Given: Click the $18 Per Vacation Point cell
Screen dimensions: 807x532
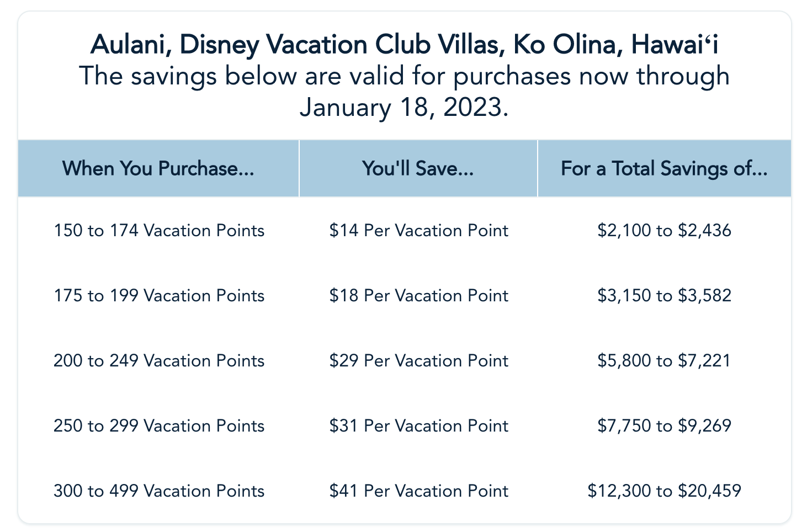Looking at the screenshot, I should click(x=418, y=295).
